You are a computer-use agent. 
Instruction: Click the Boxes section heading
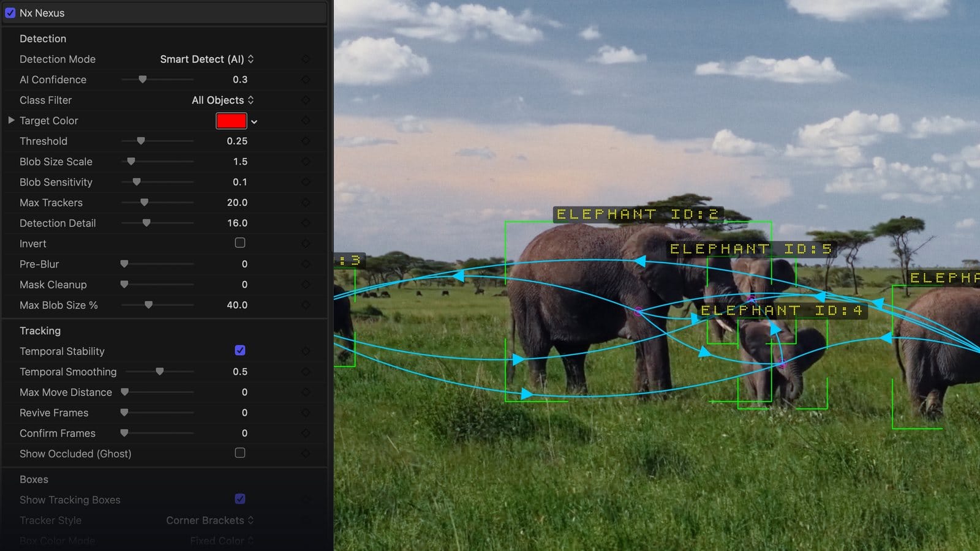[x=34, y=479]
